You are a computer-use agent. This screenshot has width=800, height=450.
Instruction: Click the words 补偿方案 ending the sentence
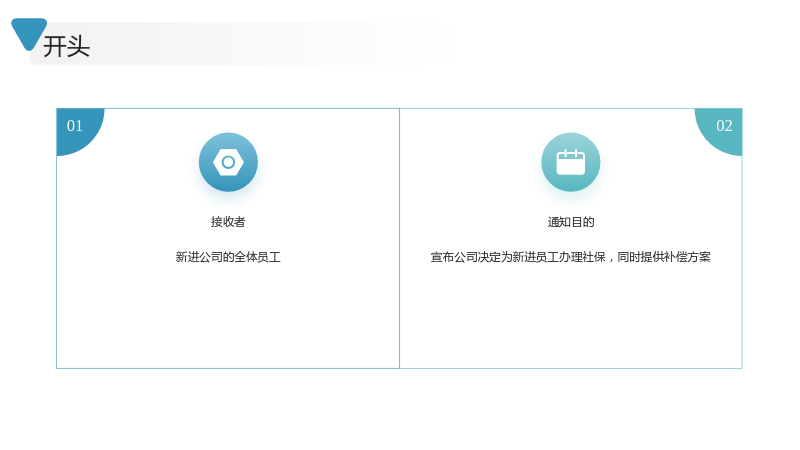click(x=688, y=257)
